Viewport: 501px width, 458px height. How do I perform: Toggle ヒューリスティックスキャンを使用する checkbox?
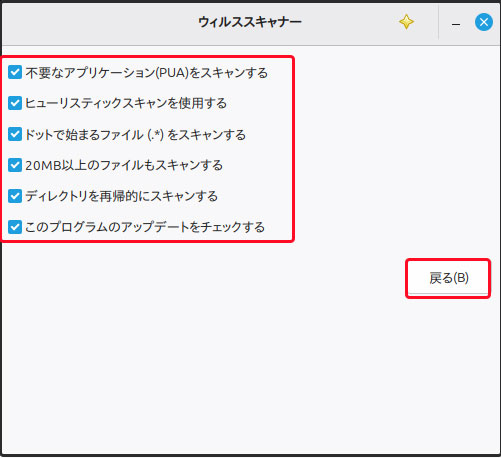(15, 103)
